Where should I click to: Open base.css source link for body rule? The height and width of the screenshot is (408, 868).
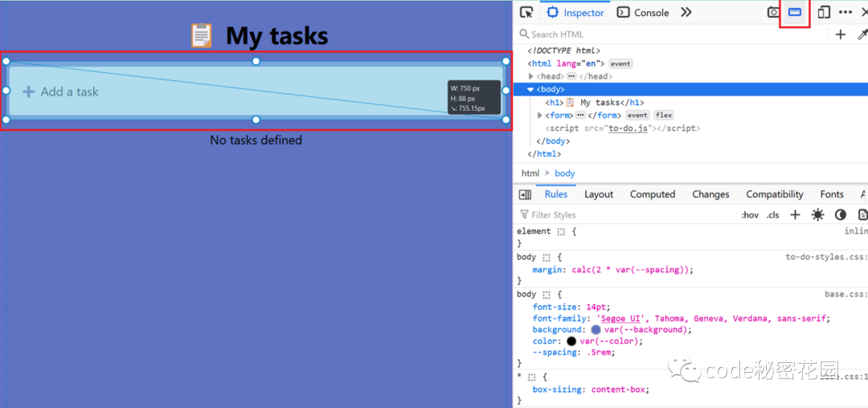point(845,294)
